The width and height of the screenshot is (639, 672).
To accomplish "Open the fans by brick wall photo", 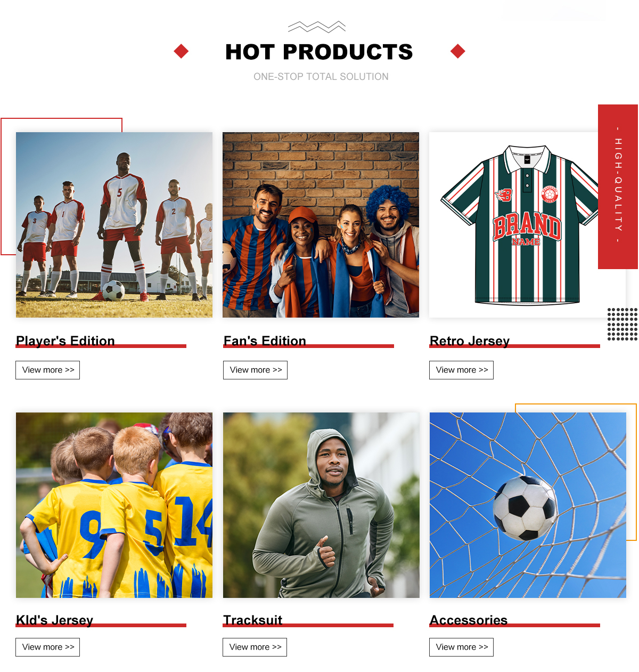I will (321, 225).
